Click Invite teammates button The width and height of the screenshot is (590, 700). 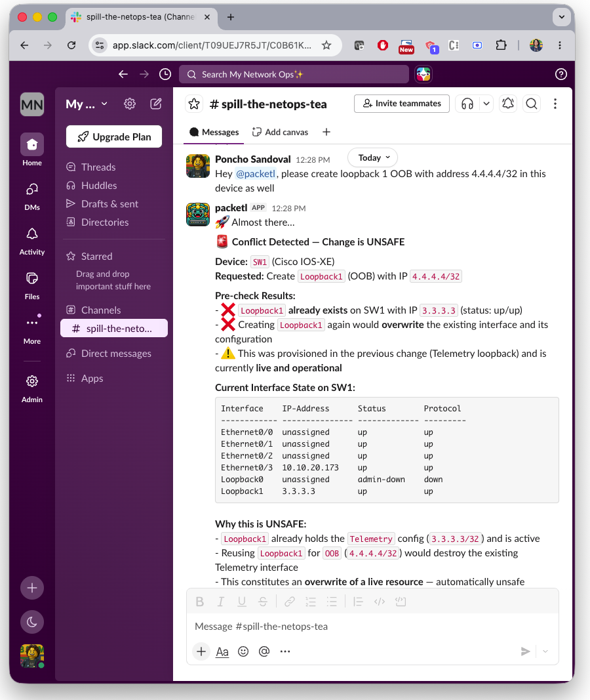402,104
